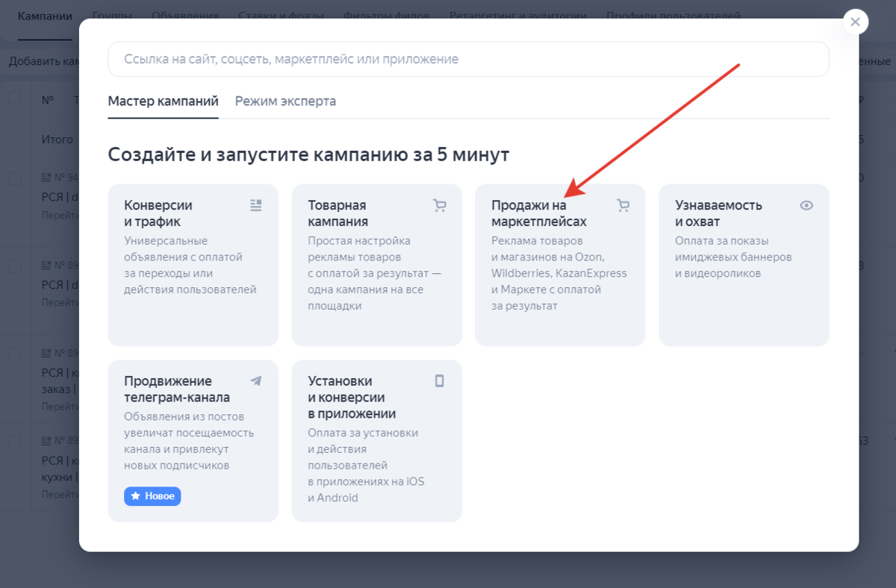This screenshot has width=896, height=588.
Task: Choose the Продвижение телеграм-канала option
Action: (193, 441)
